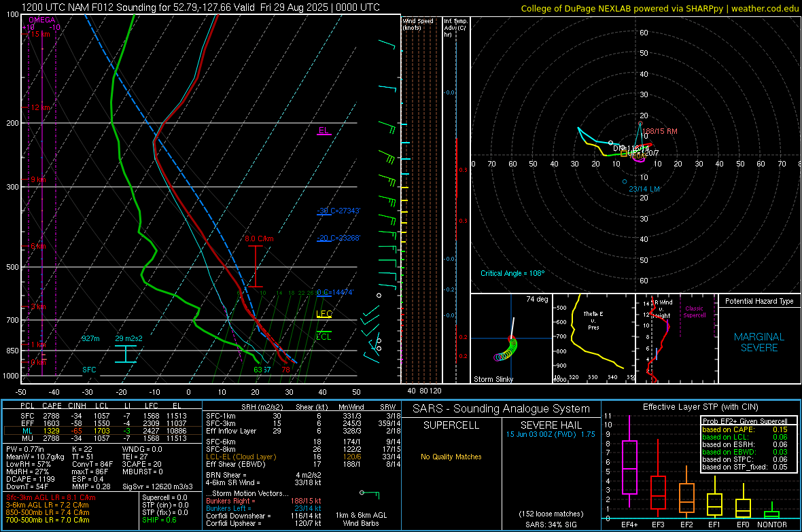Click the "No Quality Matches" text

pos(451,457)
